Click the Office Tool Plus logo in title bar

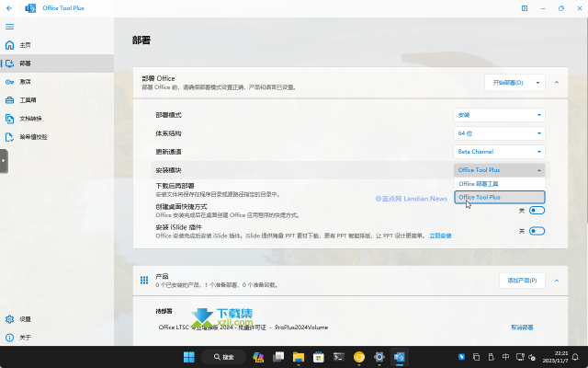click(x=30, y=8)
